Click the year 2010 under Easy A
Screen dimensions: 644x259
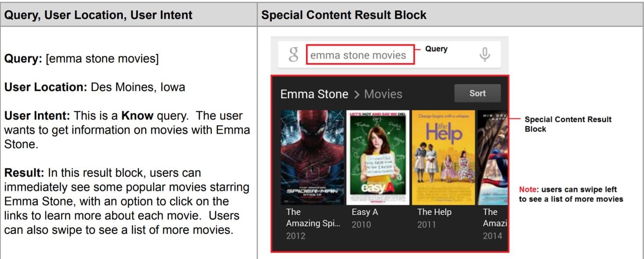coord(361,224)
